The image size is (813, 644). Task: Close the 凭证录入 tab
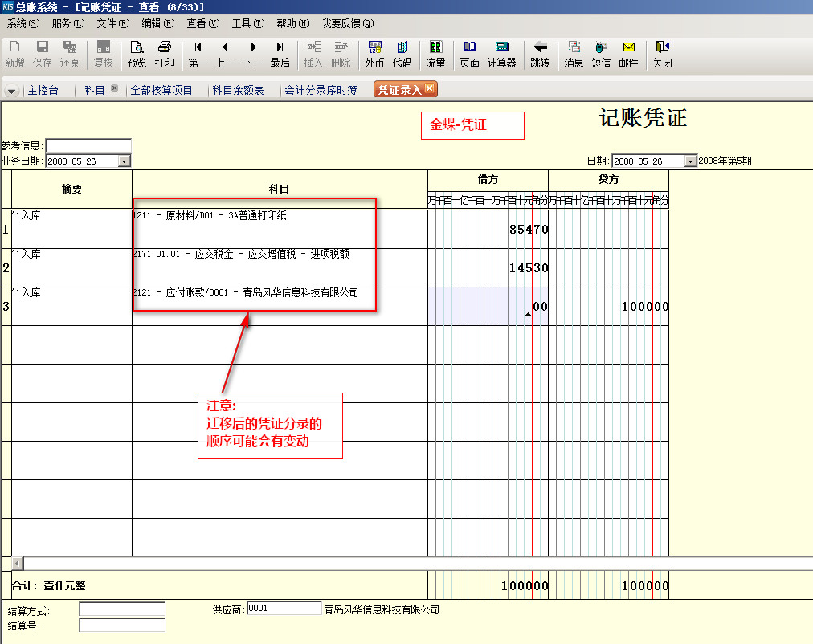(430, 88)
